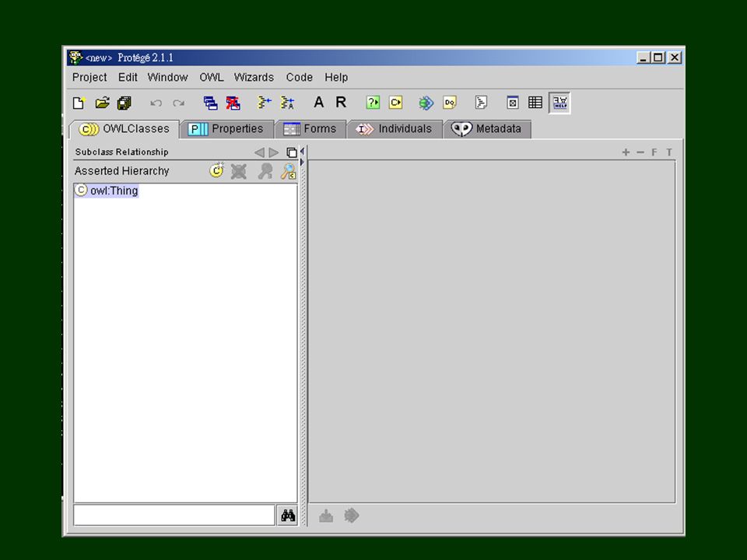
Task: Click the F symbol in right pane header
Action: (x=654, y=152)
